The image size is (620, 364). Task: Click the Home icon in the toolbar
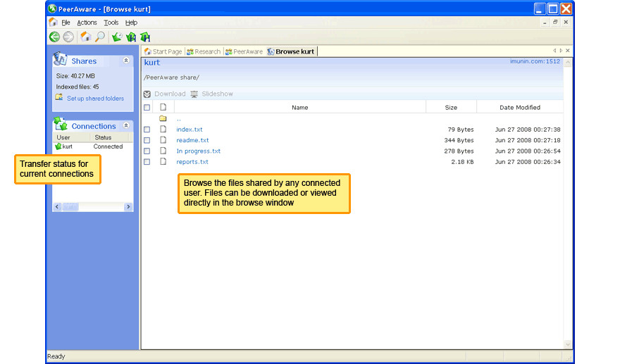click(x=85, y=37)
